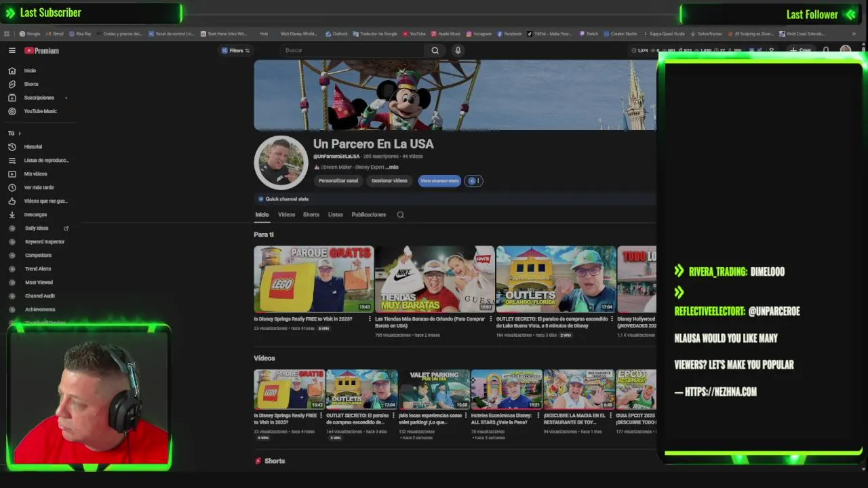Click the search magnifier button
This screenshot has height=488, width=868.
click(435, 50)
